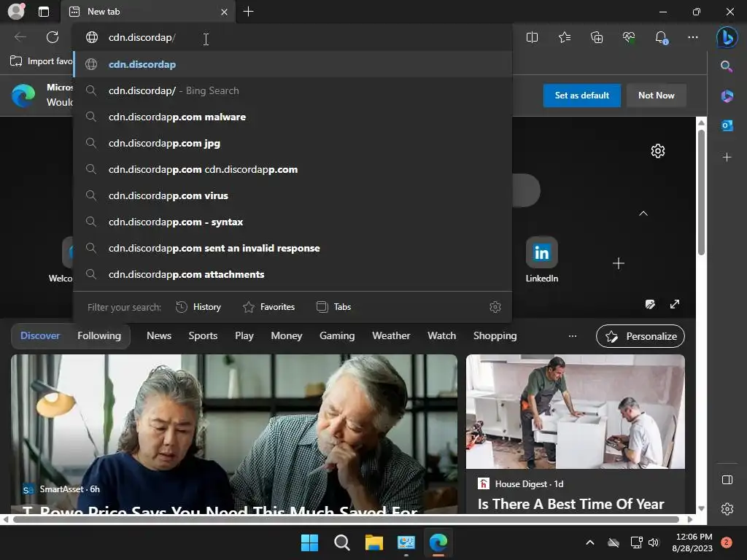Dismiss with Not Now button

(656, 96)
